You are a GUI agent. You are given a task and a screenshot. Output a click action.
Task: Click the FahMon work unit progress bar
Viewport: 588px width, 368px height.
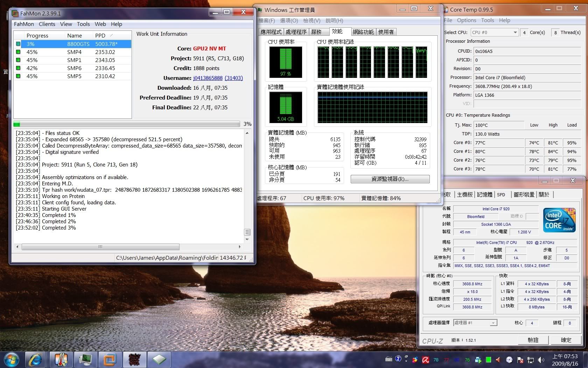[x=126, y=124]
